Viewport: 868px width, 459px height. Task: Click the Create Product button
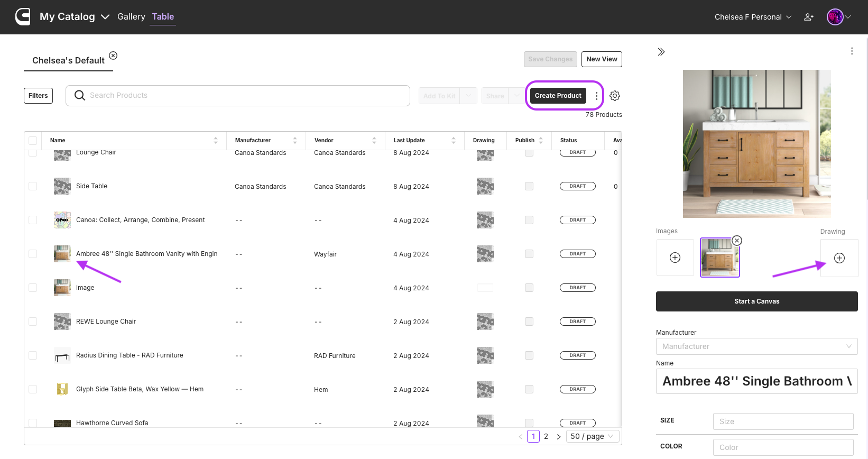point(558,96)
